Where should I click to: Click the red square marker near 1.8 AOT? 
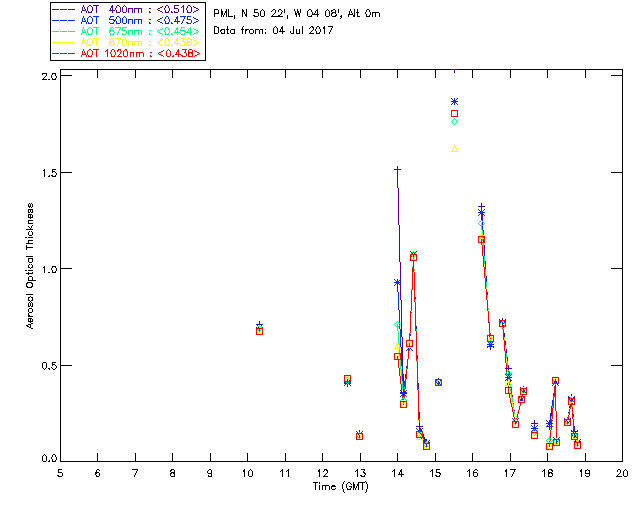(x=455, y=114)
